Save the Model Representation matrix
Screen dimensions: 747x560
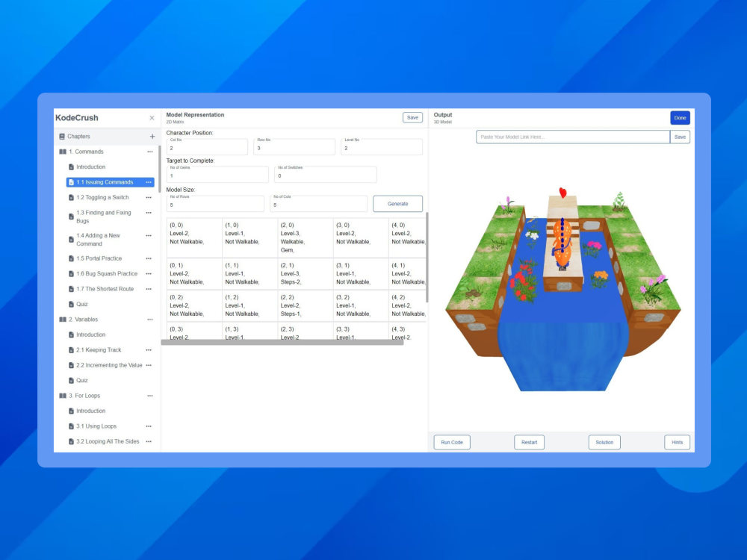(x=412, y=118)
